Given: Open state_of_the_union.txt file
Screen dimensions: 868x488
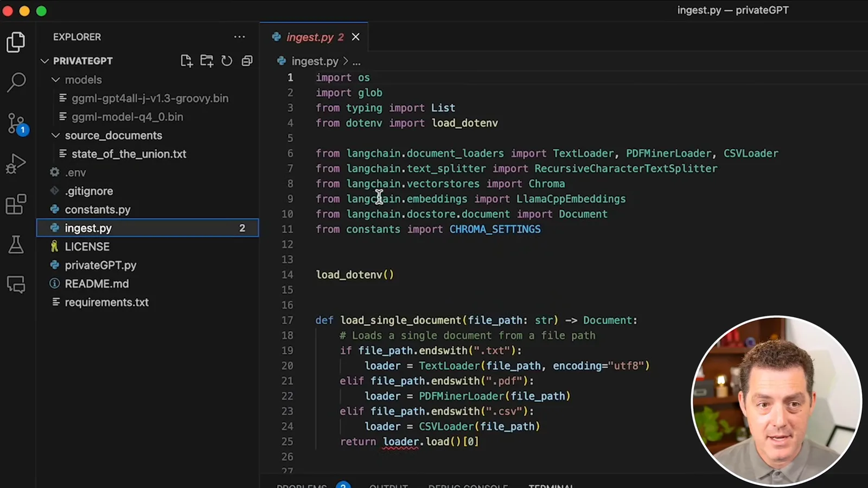Looking at the screenshot, I should pyautogui.click(x=129, y=154).
